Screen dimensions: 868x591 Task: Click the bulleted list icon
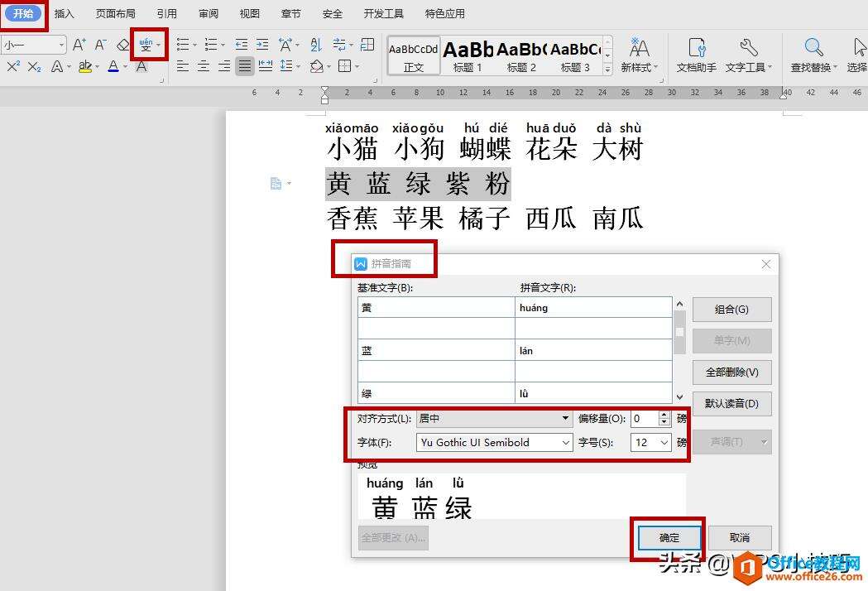click(x=182, y=45)
